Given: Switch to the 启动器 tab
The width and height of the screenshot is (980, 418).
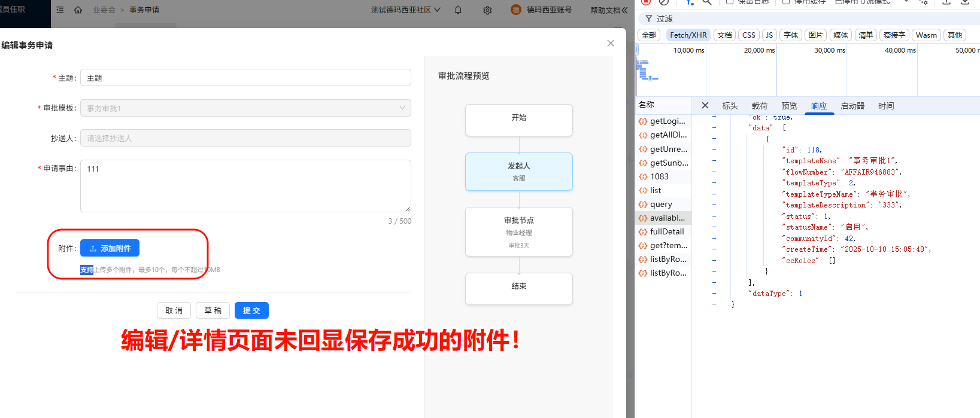Looking at the screenshot, I should 852,106.
